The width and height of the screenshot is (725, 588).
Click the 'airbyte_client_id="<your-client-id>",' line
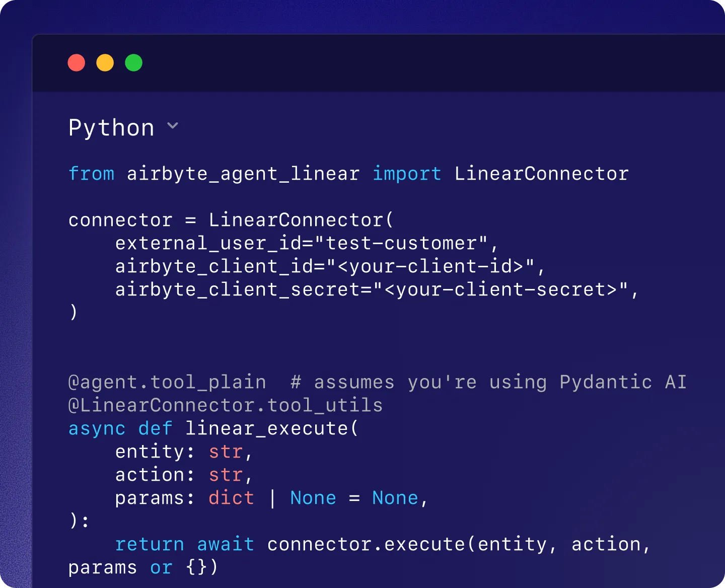(x=330, y=266)
